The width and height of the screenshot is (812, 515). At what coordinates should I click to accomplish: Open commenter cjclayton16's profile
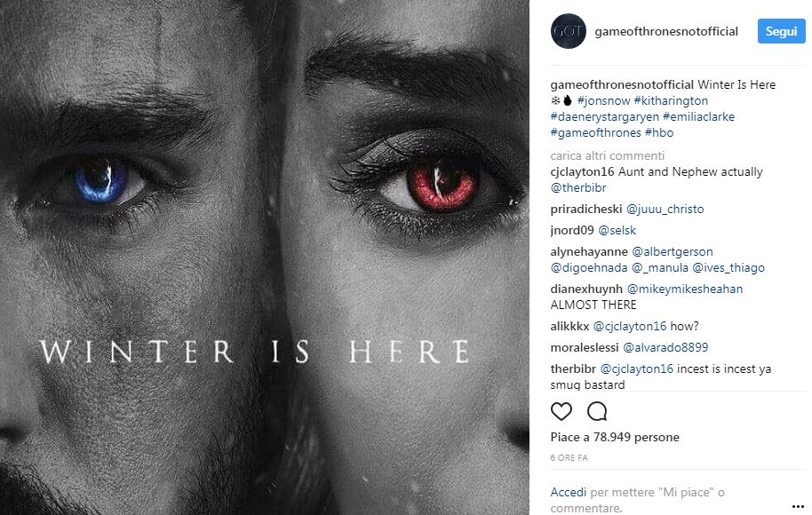[x=582, y=172]
